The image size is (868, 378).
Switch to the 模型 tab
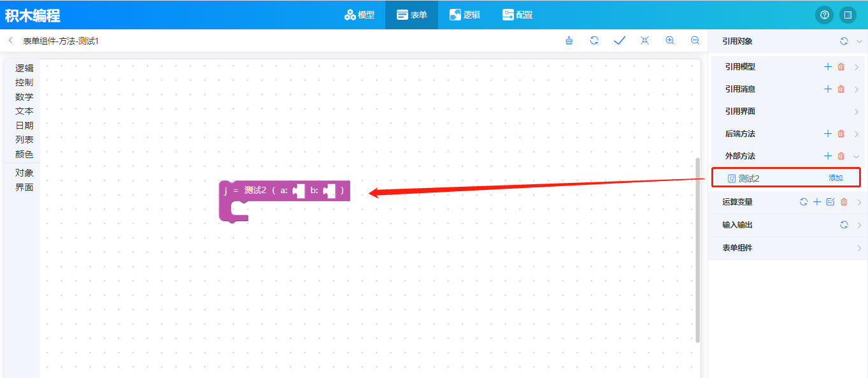[359, 15]
